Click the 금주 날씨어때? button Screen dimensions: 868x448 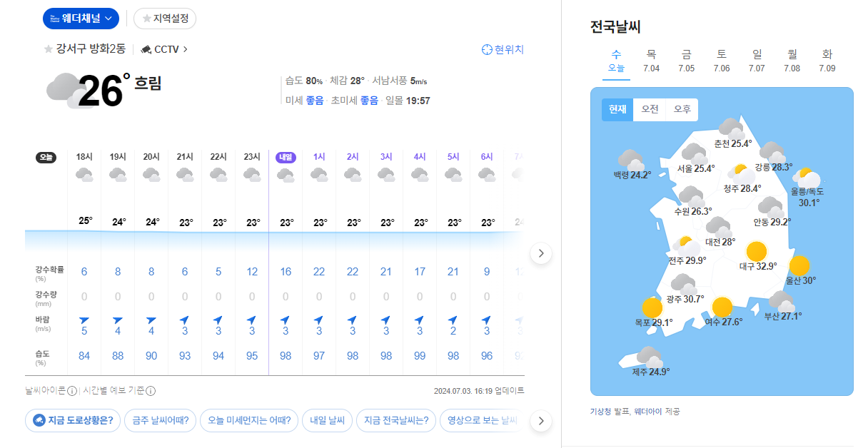(160, 421)
